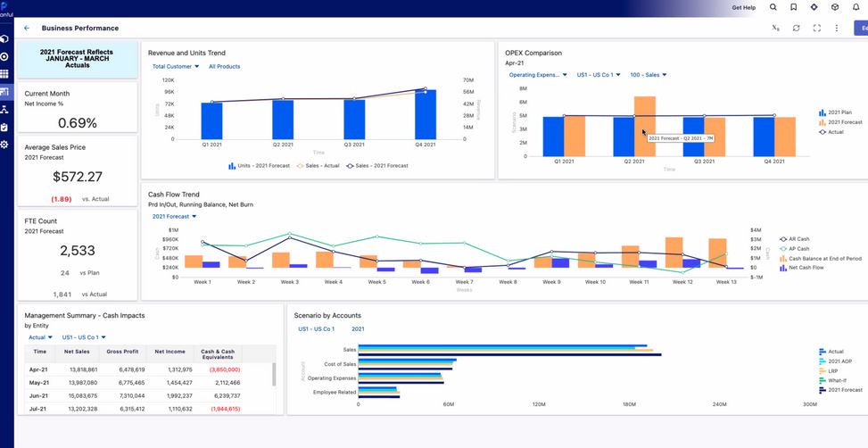Screen dimensions: 868x448
Task: Open the notifications bell
Action: tap(856, 7)
